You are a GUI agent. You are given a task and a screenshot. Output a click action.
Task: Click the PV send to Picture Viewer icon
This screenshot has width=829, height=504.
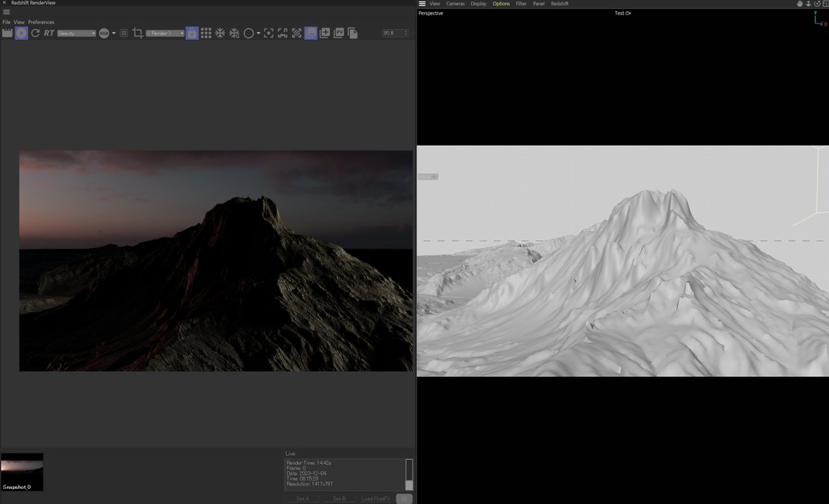tap(339, 33)
